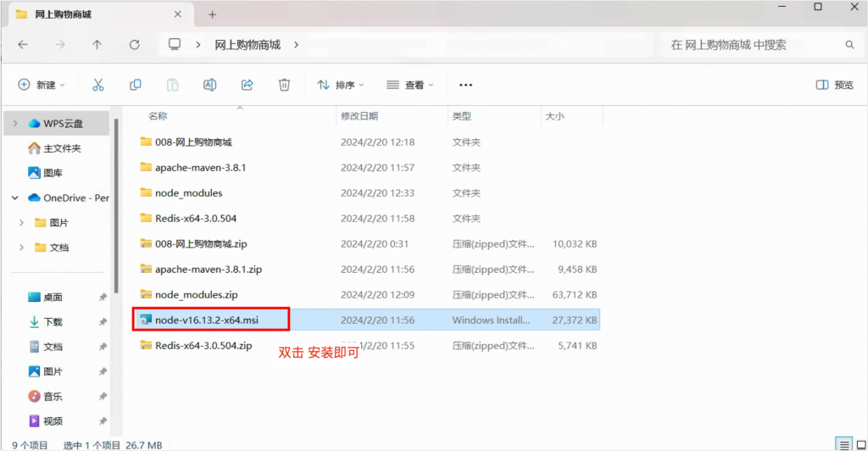This screenshot has width=868, height=451.
Task: Select the node-v16.13.2-x64.msi installer icon
Action: (x=146, y=320)
